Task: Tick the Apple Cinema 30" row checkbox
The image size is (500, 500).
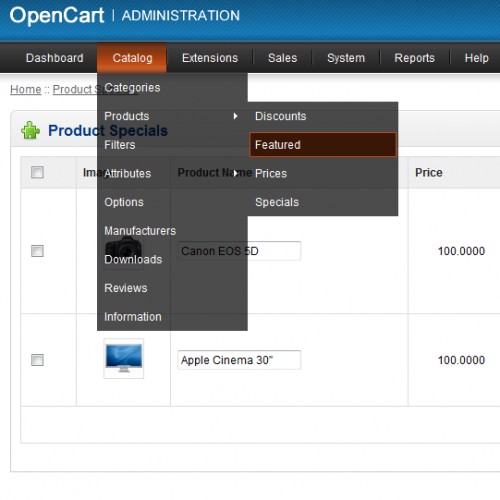Action: point(37,360)
